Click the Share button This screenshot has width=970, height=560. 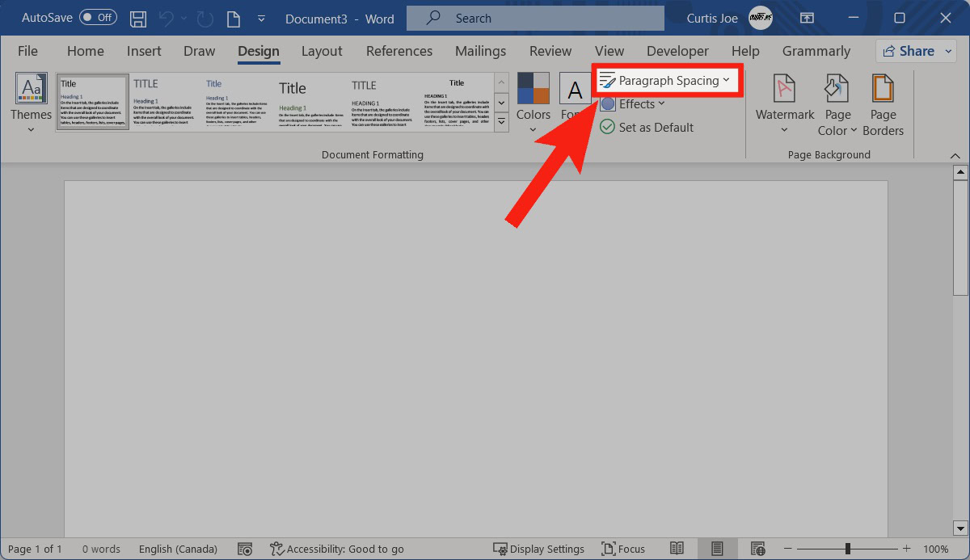pyautogui.click(x=909, y=51)
